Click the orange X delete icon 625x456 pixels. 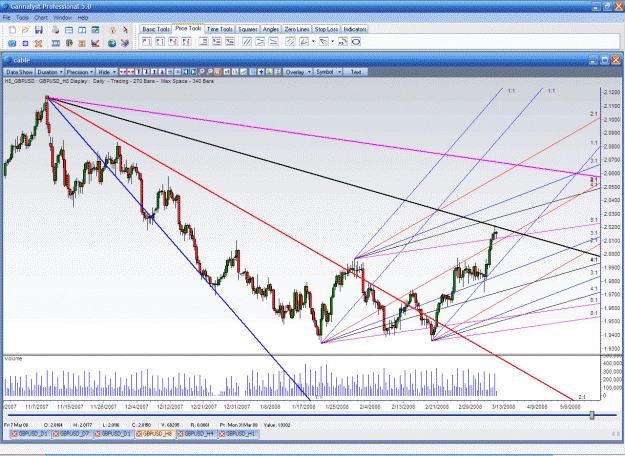(38, 43)
